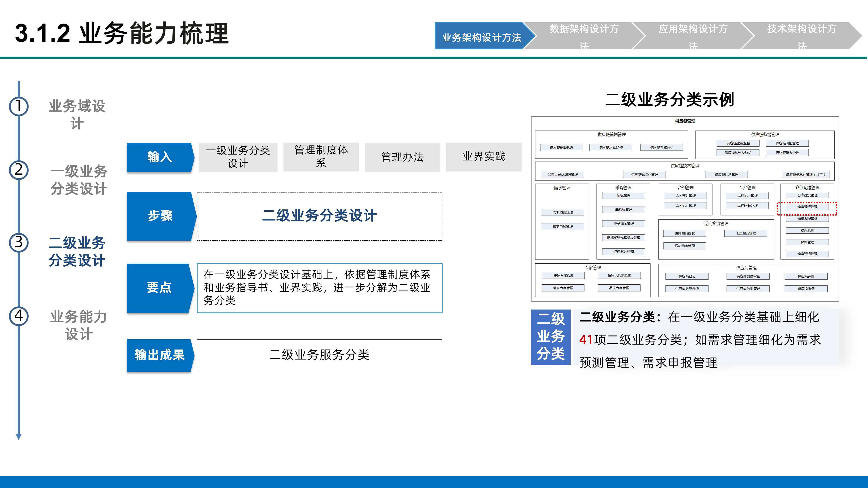Click the 逆向物资回收 box
The width and height of the screenshot is (868, 488).
click(x=684, y=233)
